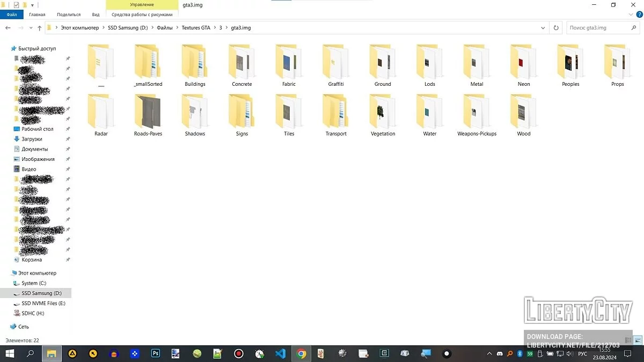The width and height of the screenshot is (644, 362).
Task: Go up one folder level
Action: [x=40, y=27]
